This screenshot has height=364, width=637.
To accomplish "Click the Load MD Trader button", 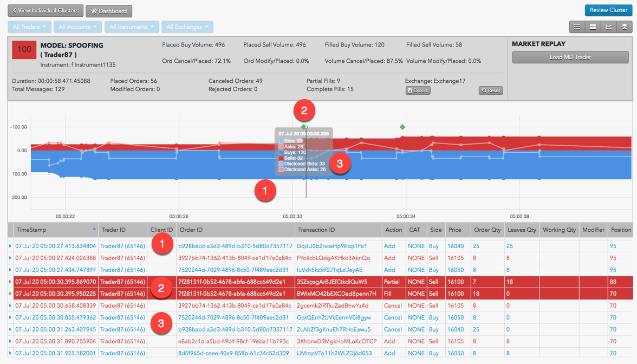I will [570, 57].
